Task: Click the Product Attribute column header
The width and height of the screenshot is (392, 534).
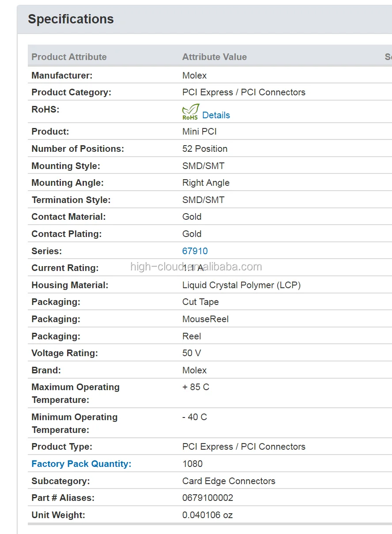Action: 69,57
